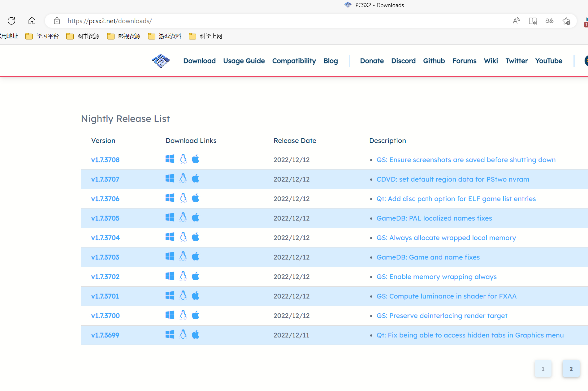Open the 影视资源 bookmarks folder
The width and height of the screenshot is (588, 391).
click(x=124, y=36)
